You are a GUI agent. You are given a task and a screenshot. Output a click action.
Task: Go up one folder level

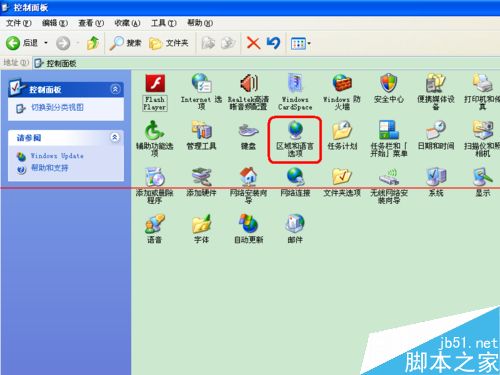[93, 43]
